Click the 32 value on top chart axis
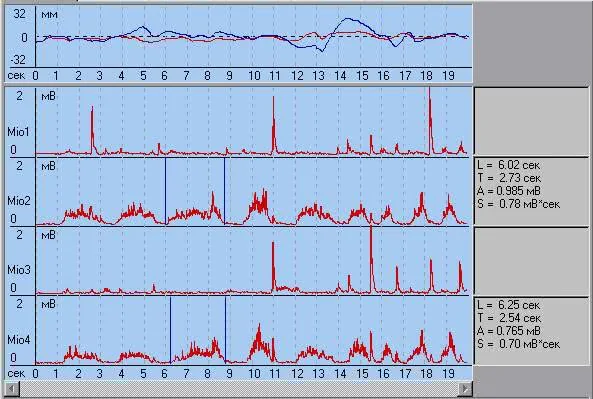 click(x=20, y=14)
